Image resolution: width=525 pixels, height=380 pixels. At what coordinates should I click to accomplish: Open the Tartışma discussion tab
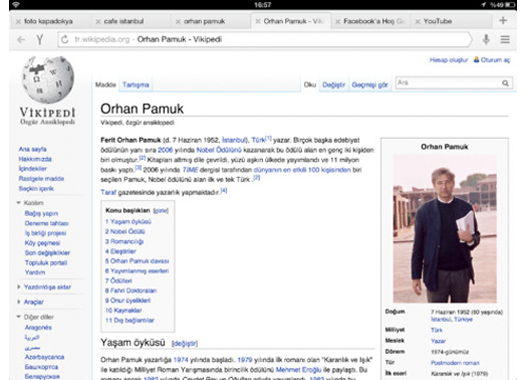[x=136, y=85]
